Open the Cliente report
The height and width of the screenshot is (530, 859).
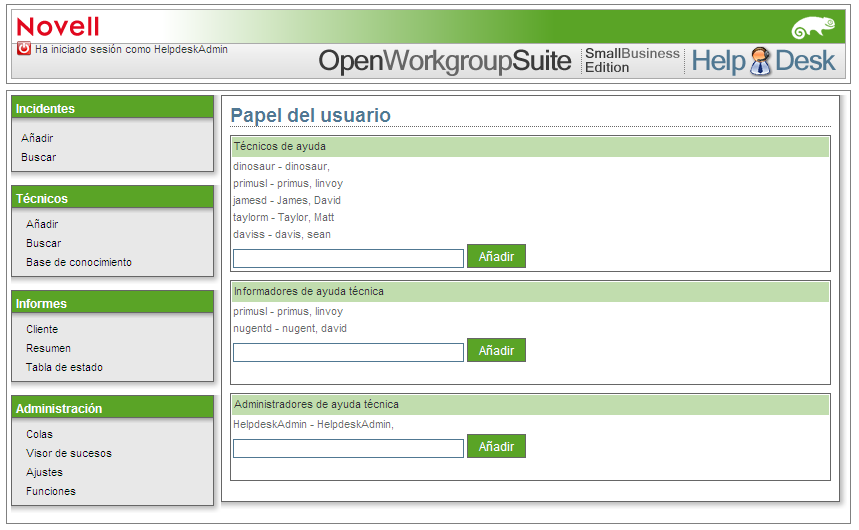pos(42,329)
